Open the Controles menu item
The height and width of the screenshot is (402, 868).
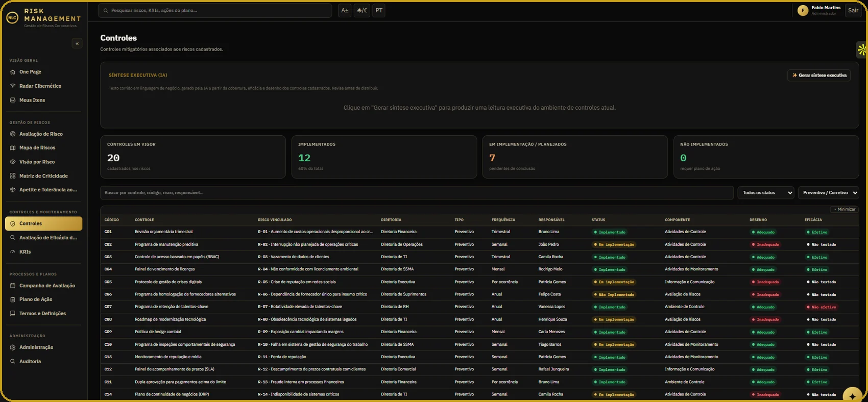[x=43, y=223]
